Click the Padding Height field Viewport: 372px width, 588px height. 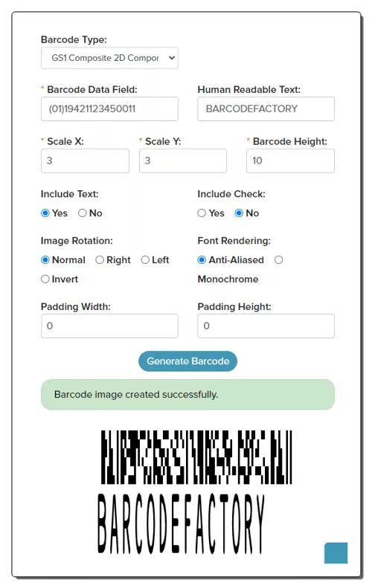(266, 326)
